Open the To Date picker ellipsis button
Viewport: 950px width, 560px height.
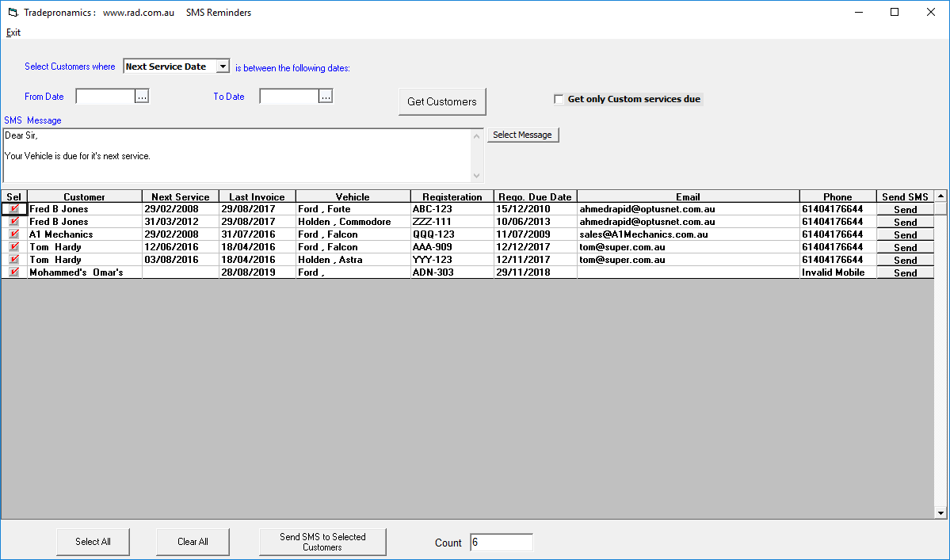[326, 97]
